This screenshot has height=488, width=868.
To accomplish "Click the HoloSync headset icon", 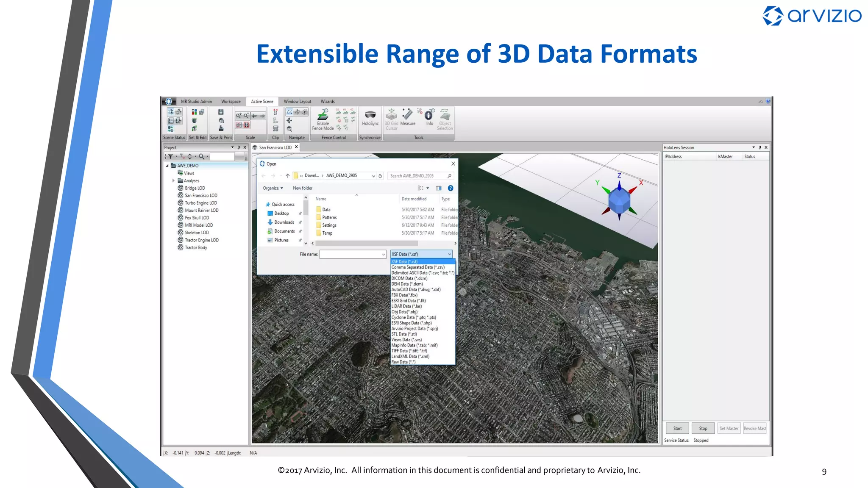I will pyautogui.click(x=370, y=115).
